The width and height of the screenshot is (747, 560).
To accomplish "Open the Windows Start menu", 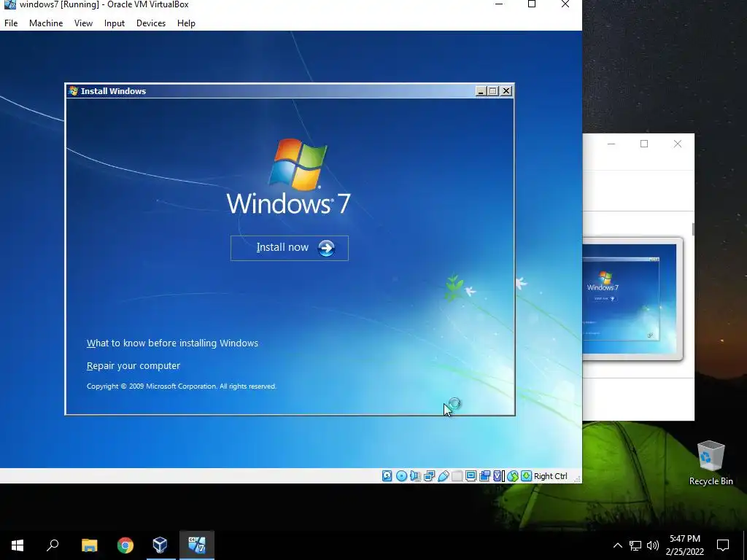I will (18, 545).
